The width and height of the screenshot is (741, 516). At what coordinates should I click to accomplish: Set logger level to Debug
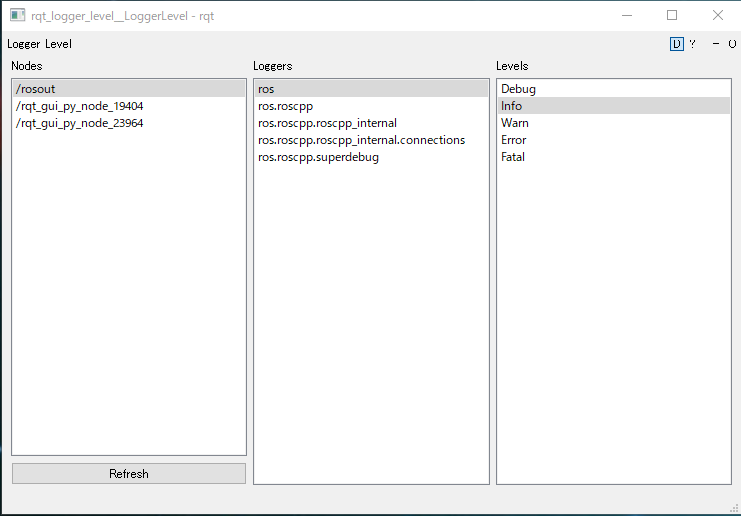tap(518, 89)
